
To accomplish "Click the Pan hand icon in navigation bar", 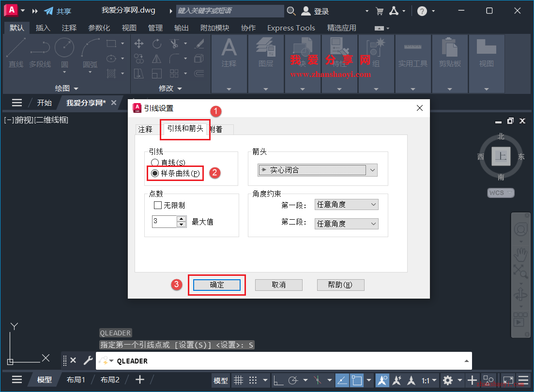I will coord(521,254).
